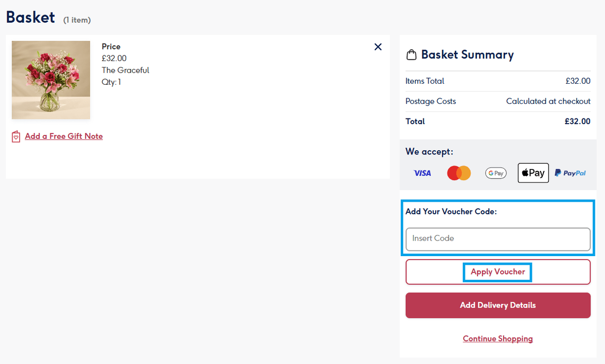Follow the Continue Shopping link

point(498,339)
